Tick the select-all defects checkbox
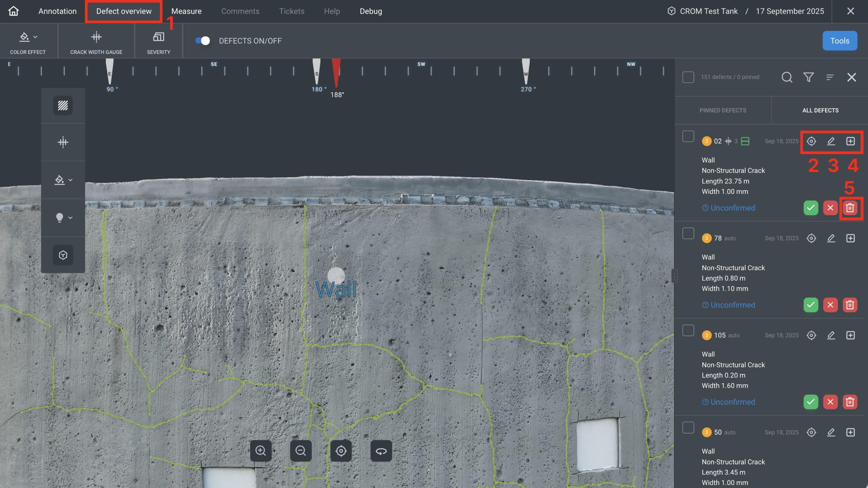 click(688, 77)
